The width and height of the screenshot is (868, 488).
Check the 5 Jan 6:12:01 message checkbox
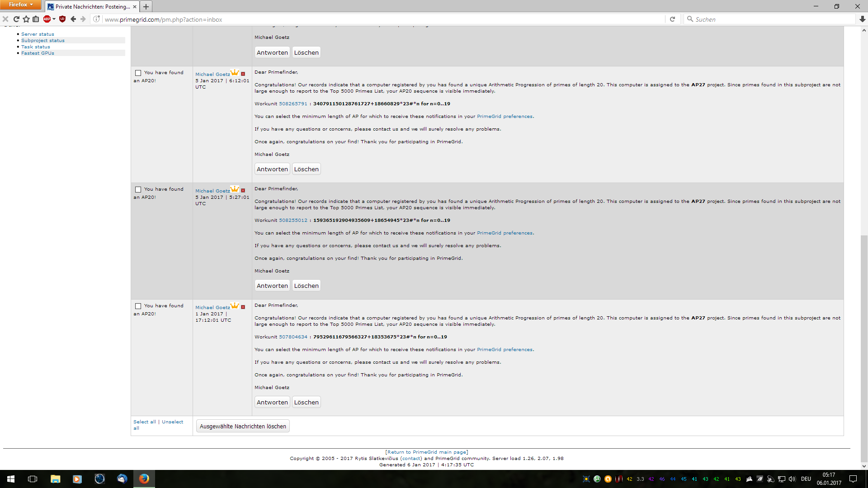138,73
